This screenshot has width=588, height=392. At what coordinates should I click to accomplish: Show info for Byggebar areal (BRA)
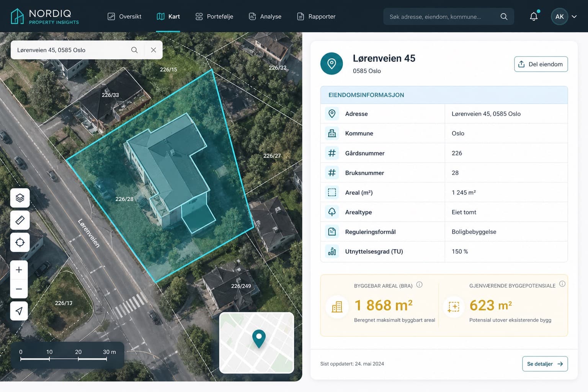pos(419,285)
